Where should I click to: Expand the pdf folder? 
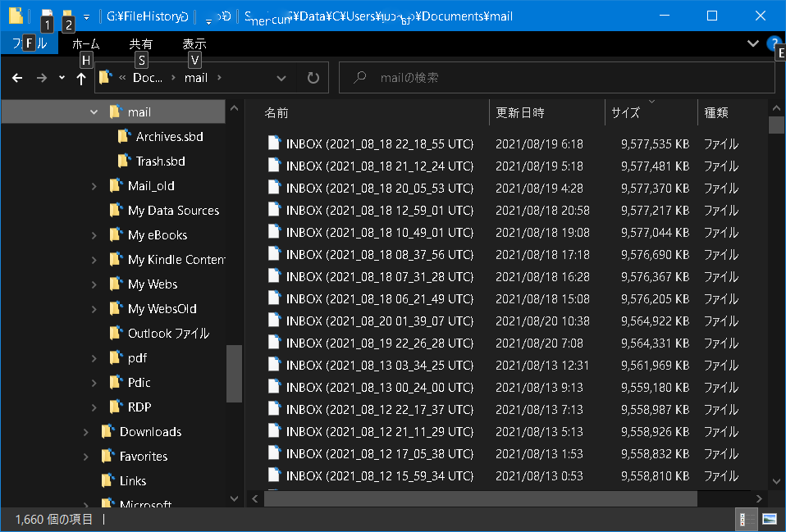pos(94,357)
